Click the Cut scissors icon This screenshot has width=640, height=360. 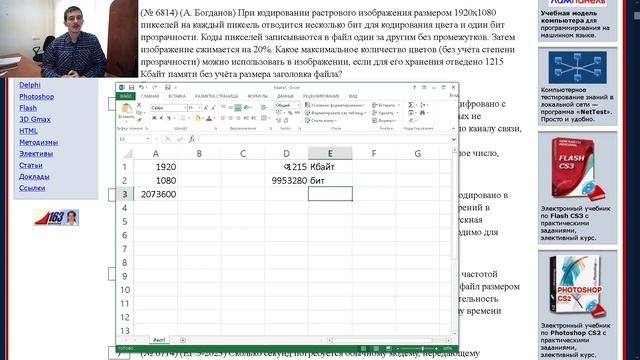click(x=139, y=105)
